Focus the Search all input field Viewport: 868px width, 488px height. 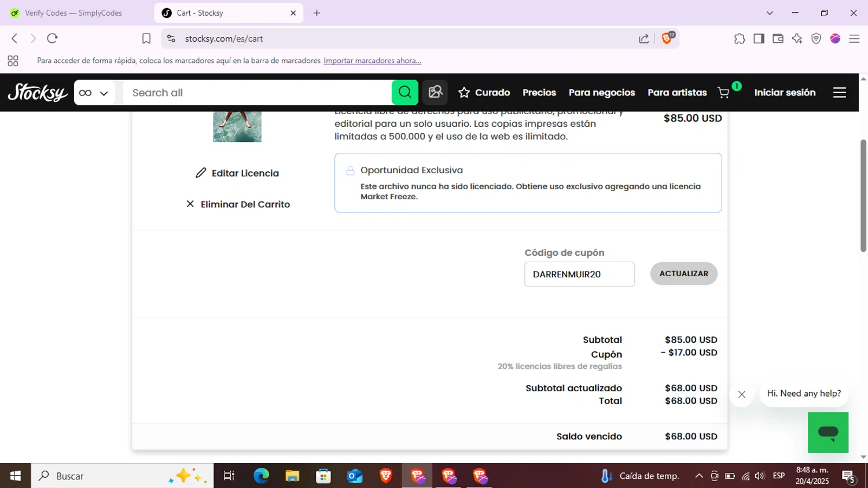258,93
